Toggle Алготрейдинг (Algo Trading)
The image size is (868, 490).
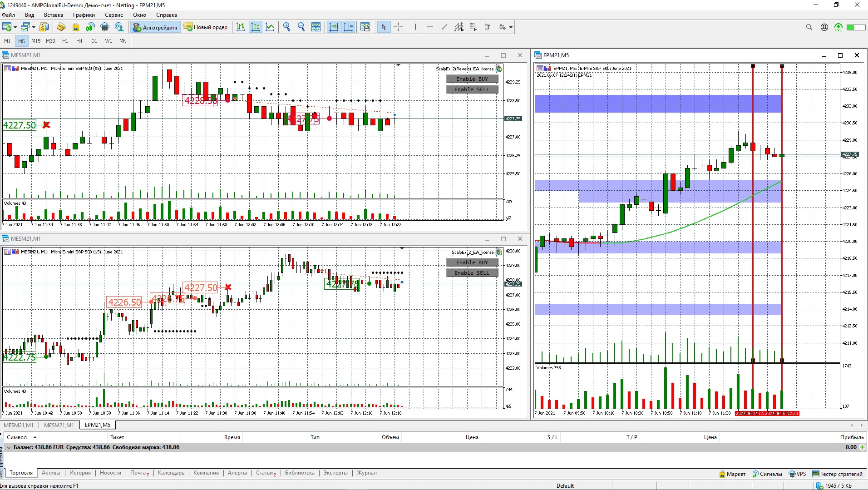(x=156, y=27)
